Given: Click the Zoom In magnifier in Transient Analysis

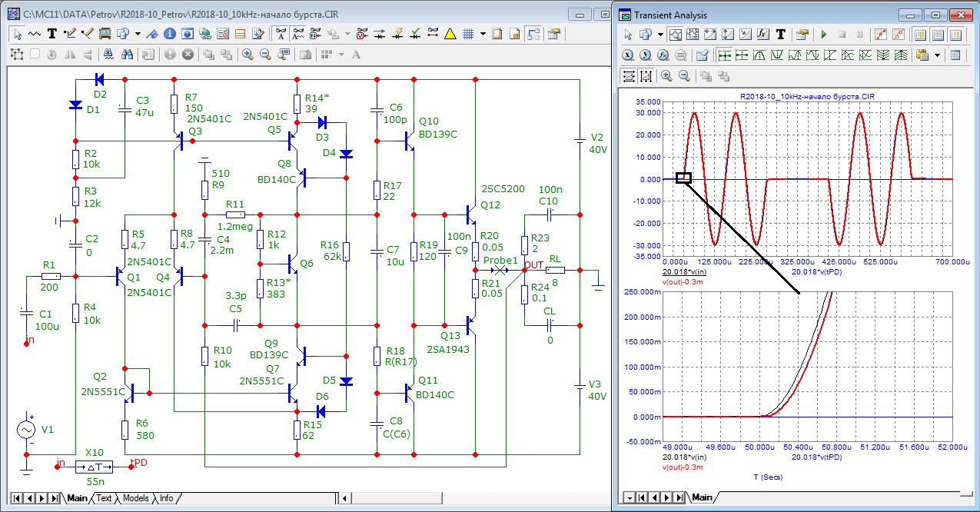Looking at the screenshot, I should click(x=666, y=75).
